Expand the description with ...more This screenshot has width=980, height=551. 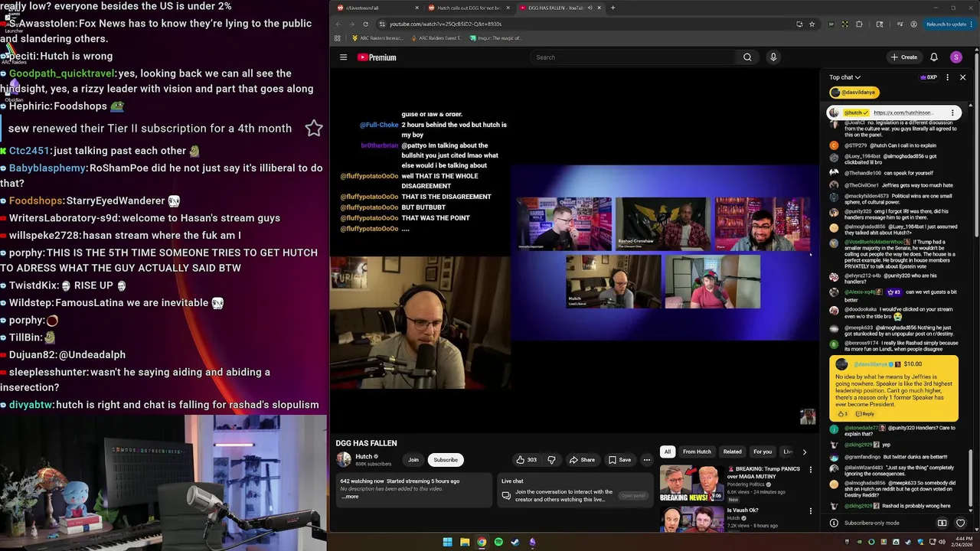pos(350,497)
